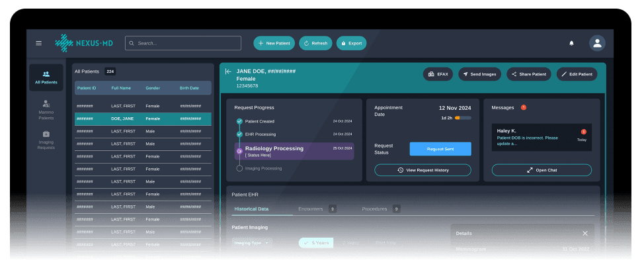
Task: Open the hamburger menu
Action: point(38,43)
